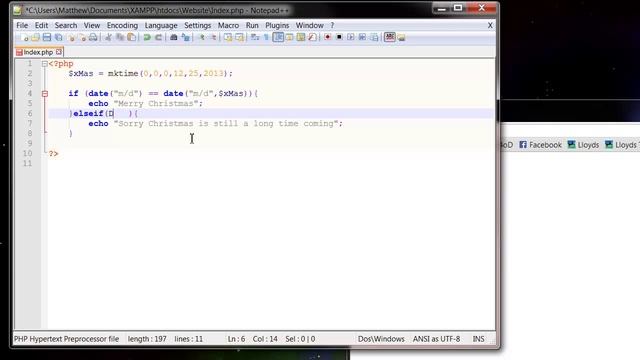Click the Copy toolbar icon
640x360 pixels.
coord(120,38)
